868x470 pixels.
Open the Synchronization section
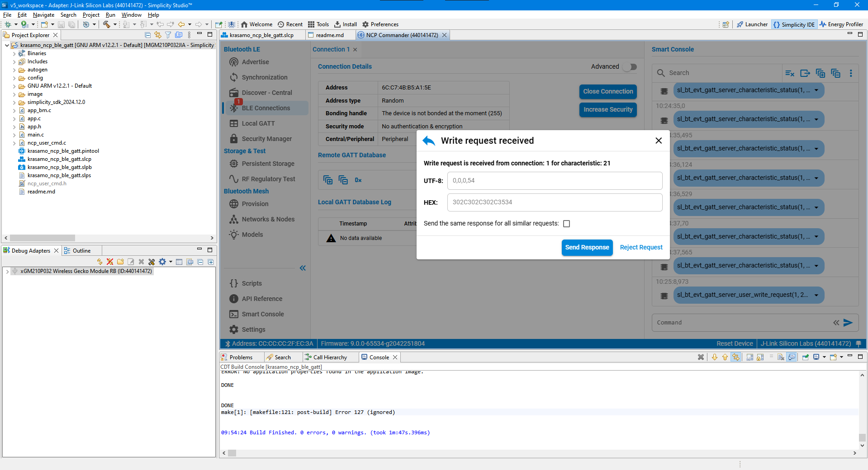point(264,77)
